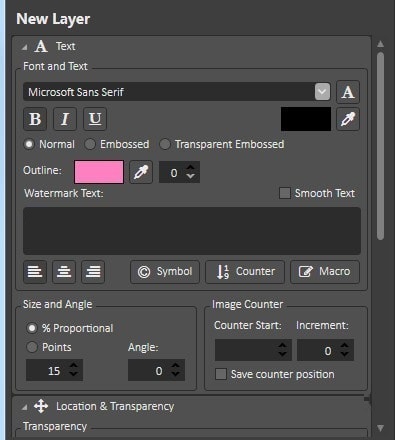This screenshot has width=395, height=440.
Task: Align watermark text right
Action: (x=93, y=272)
